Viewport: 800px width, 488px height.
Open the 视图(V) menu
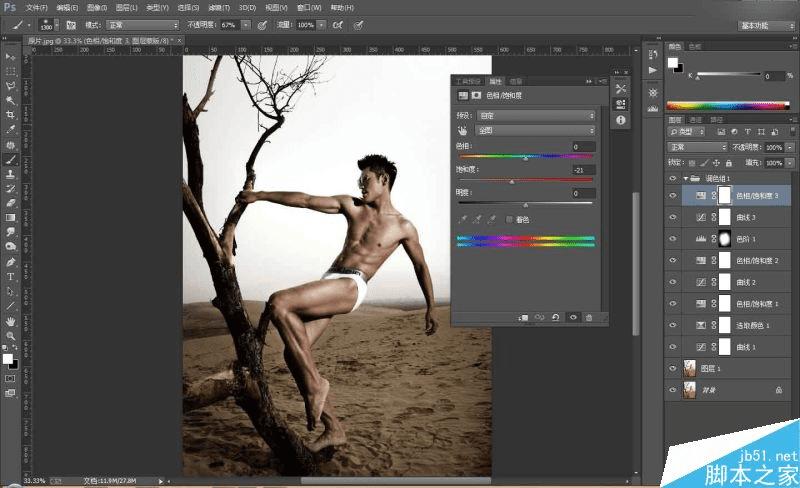pos(276,8)
